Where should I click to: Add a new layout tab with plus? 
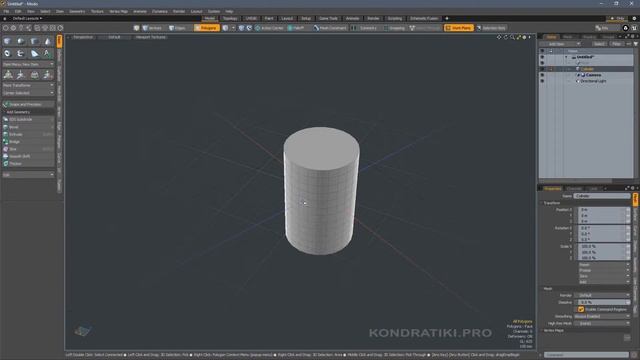point(447,18)
